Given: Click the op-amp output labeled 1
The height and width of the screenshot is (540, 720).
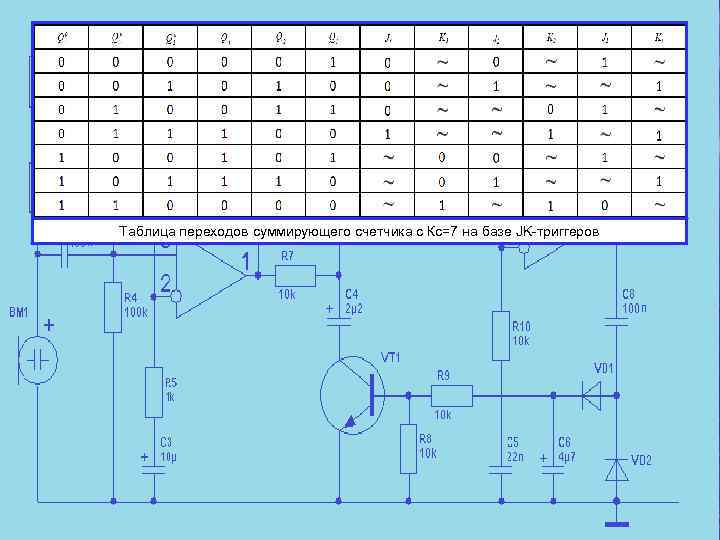Looking at the screenshot, I should [246, 262].
